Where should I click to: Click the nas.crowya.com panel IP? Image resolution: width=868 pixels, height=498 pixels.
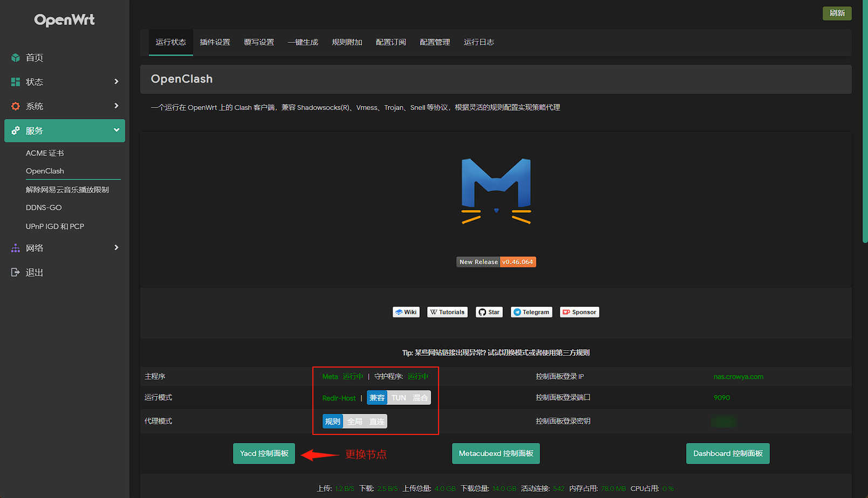[x=738, y=377]
